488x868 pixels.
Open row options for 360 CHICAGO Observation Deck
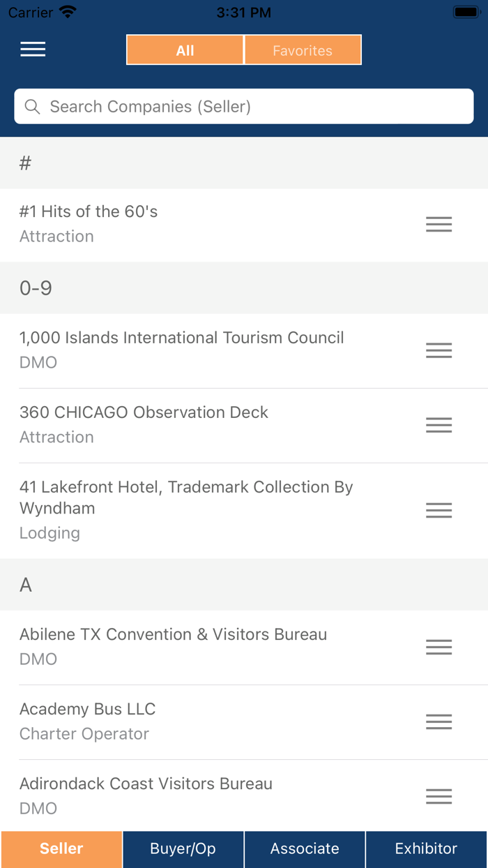(x=439, y=425)
